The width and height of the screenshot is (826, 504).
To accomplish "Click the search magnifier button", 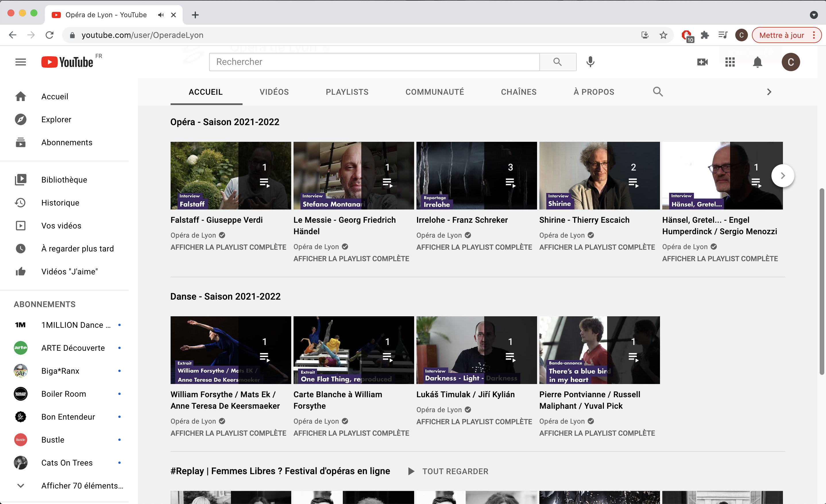I will 557,62.
